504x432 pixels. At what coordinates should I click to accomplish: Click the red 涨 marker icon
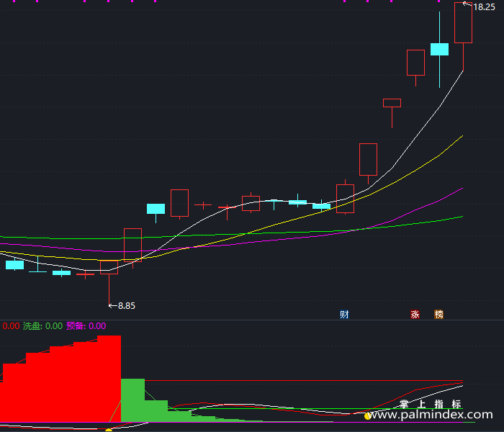415,315
